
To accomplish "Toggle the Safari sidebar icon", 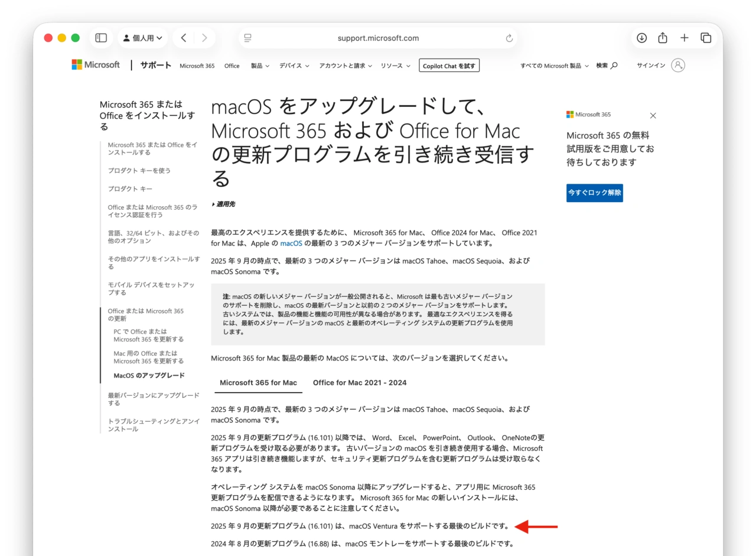I will point(100,37).
